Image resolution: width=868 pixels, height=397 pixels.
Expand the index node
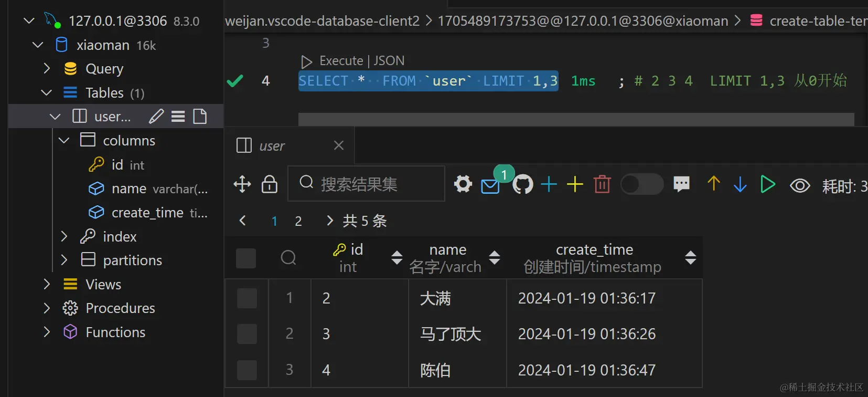(x=64, y=236)
